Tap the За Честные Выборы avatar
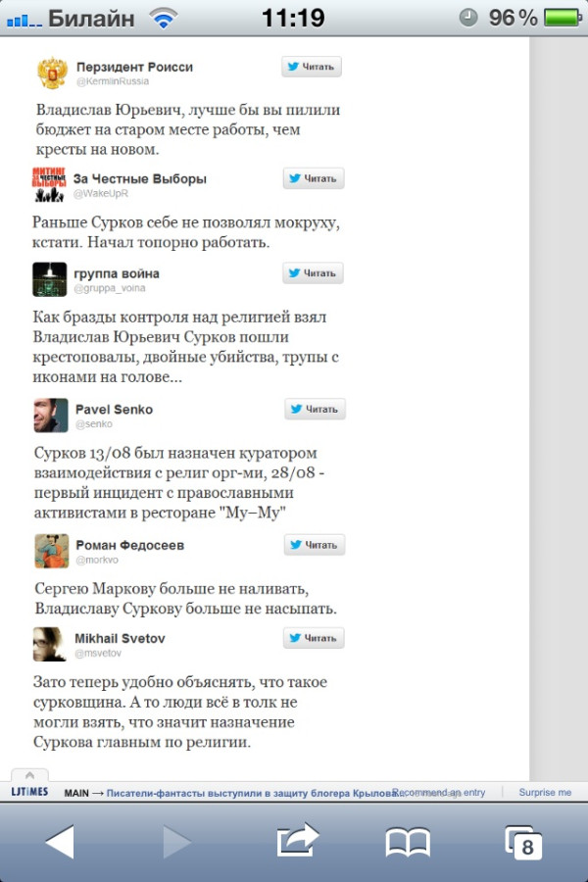Screen dimensions: 588x882 [49, 184]
